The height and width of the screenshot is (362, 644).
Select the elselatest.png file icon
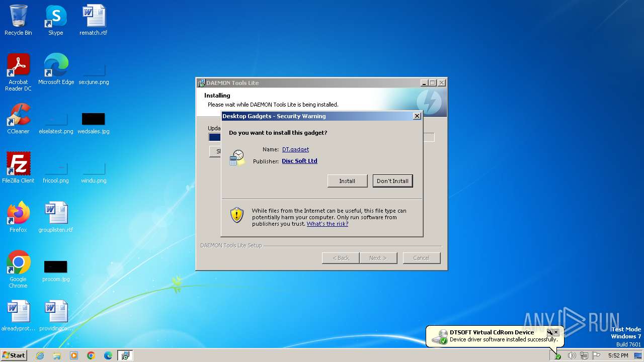[56, 119]
